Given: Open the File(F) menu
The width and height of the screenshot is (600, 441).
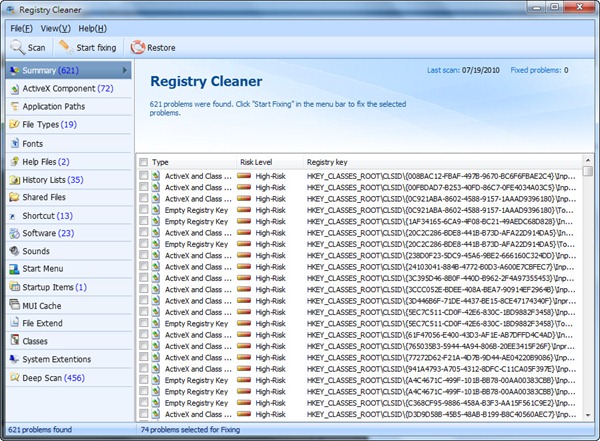Looking at the screenshot, I should pos(22,28).
